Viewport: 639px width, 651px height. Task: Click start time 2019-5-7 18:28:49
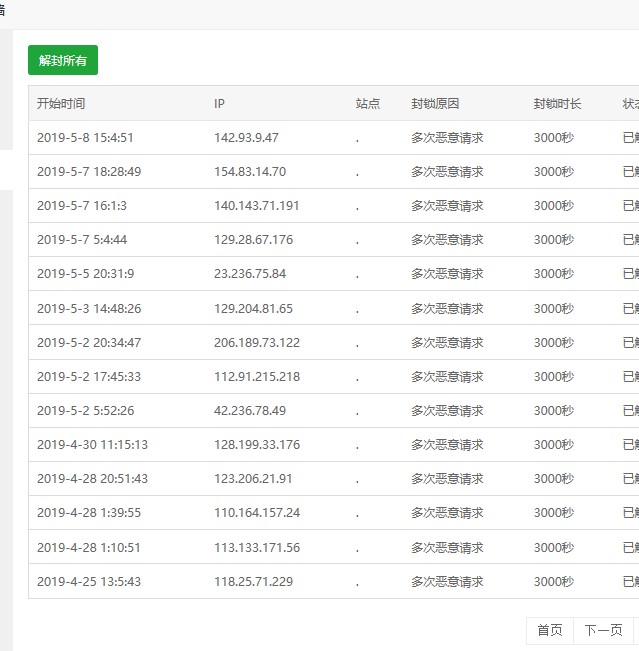(x=89, y=171)
